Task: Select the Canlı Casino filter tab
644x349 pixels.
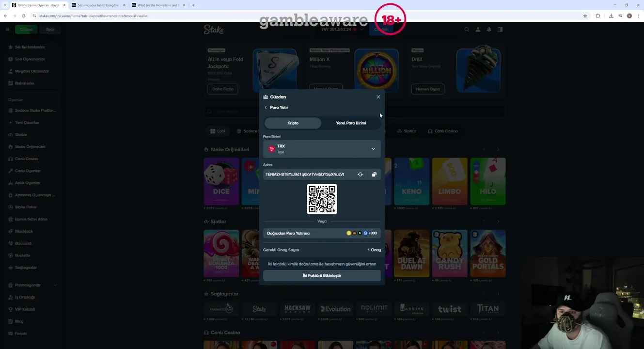Action: coord(443,131)
